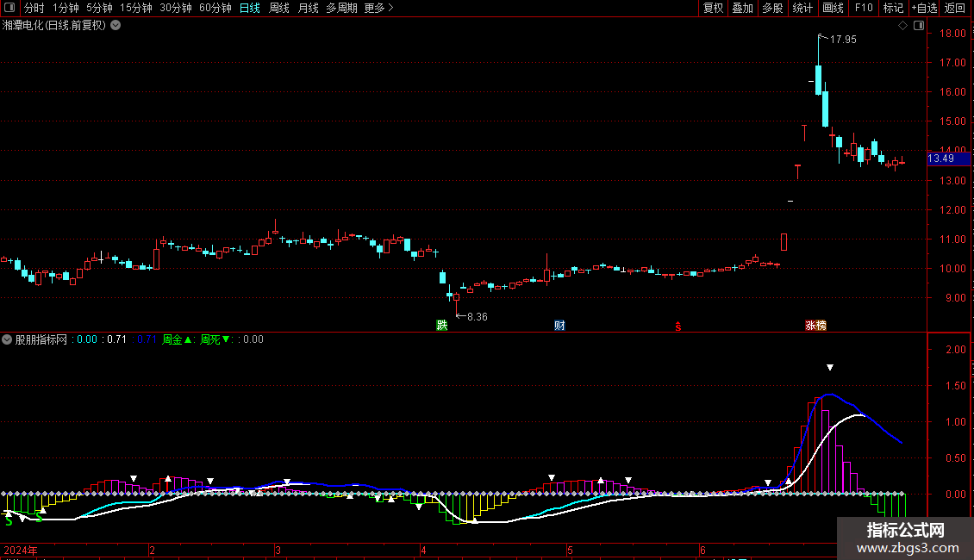Click the 统计 statistics button

pos(802,8)
